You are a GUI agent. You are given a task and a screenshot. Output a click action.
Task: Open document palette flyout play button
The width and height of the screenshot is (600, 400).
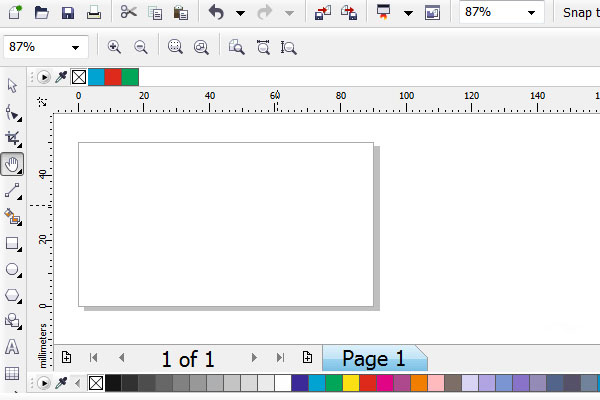[44, 77]
